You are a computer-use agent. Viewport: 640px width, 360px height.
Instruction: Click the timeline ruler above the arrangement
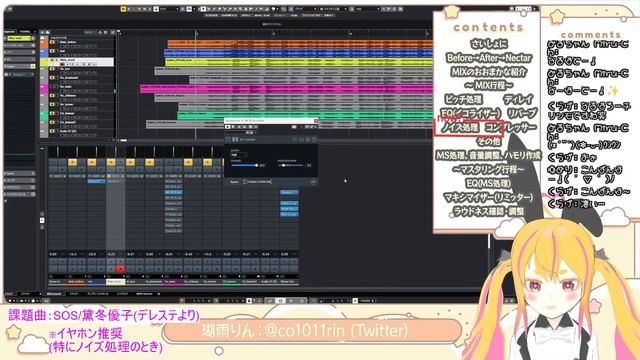coord(276,33)
